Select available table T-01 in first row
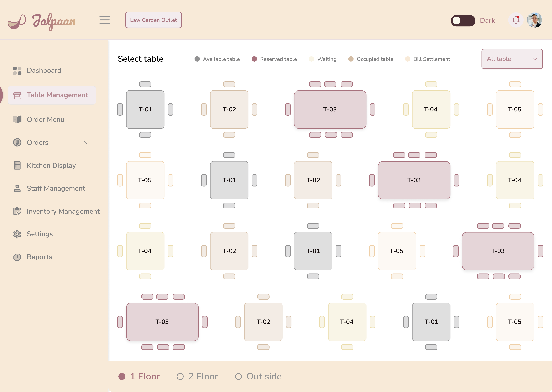This screenshot has width=552, height=392. tap(145, 109)
